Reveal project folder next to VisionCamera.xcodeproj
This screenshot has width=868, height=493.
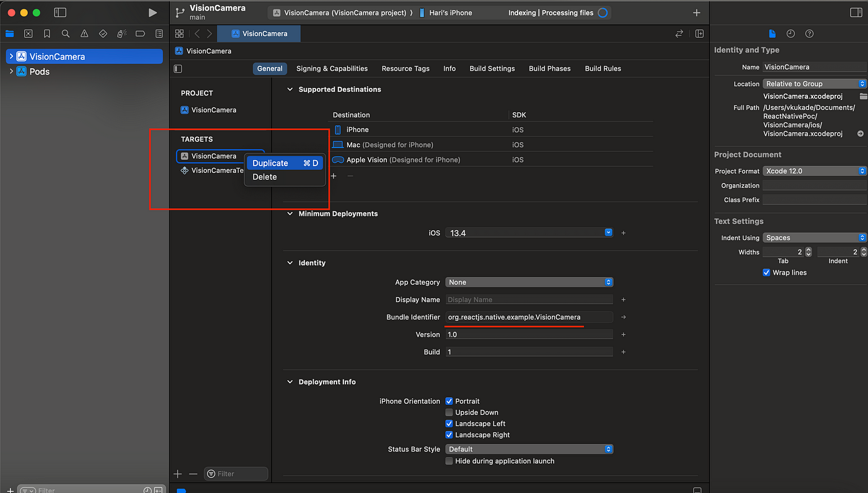pyautogui.click(x=863, y=96)
